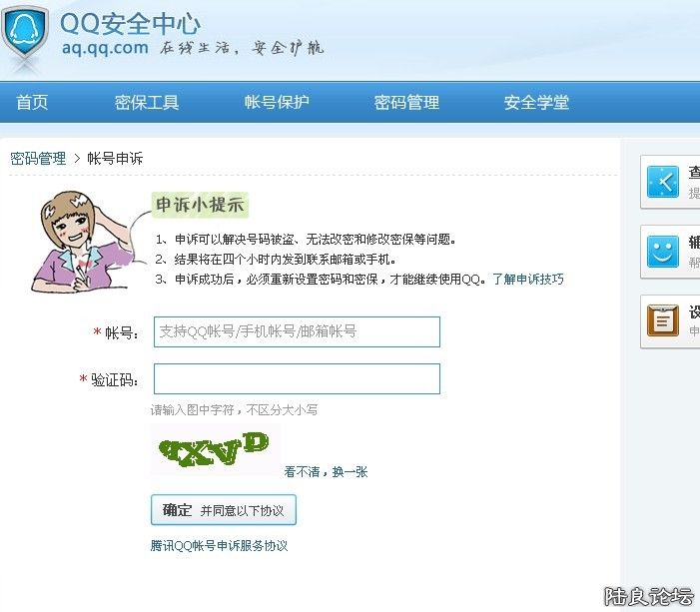This screenshot has height=612, width=700.
Task: Select 密码管理 in the top navigation
Action: 406,102
